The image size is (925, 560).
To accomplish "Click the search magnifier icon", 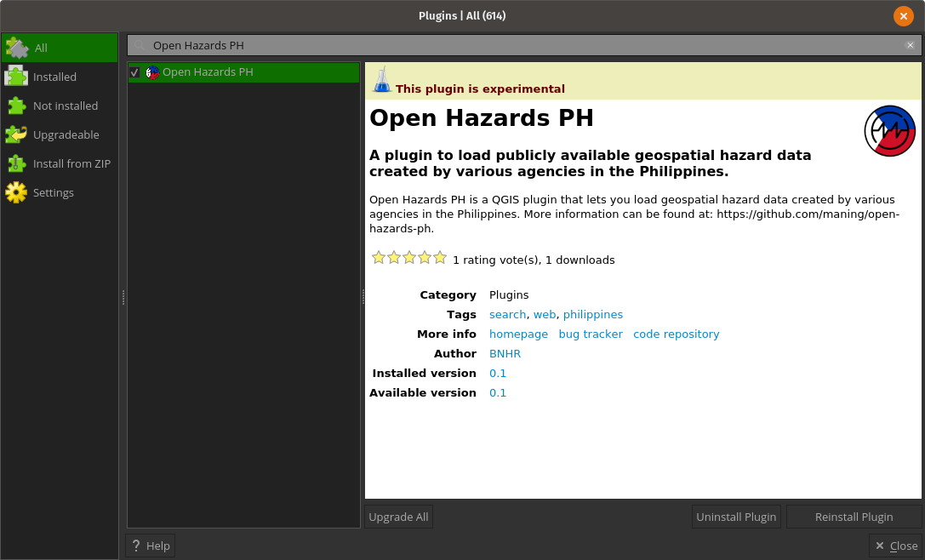I will (x=140, y=45).
